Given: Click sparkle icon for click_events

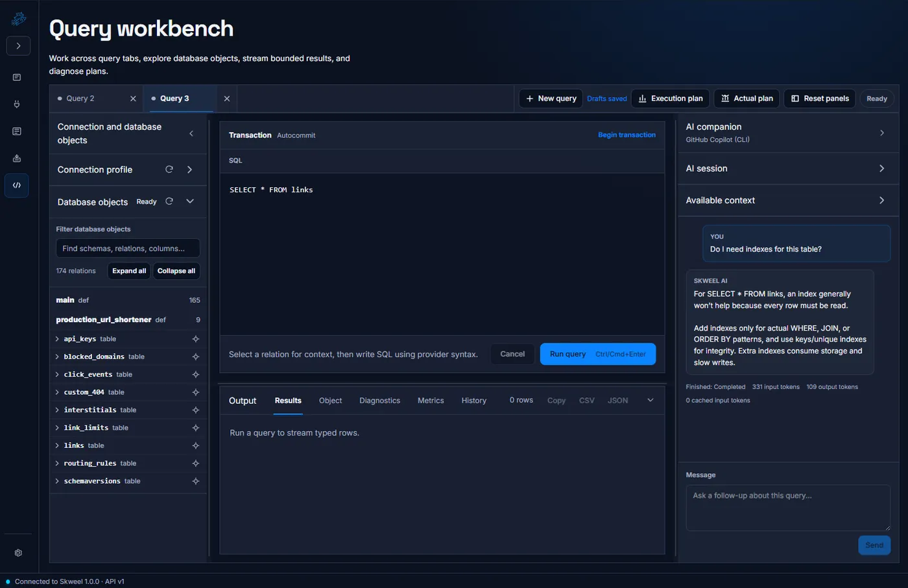Looking at the screenshot, I should 196,375.
